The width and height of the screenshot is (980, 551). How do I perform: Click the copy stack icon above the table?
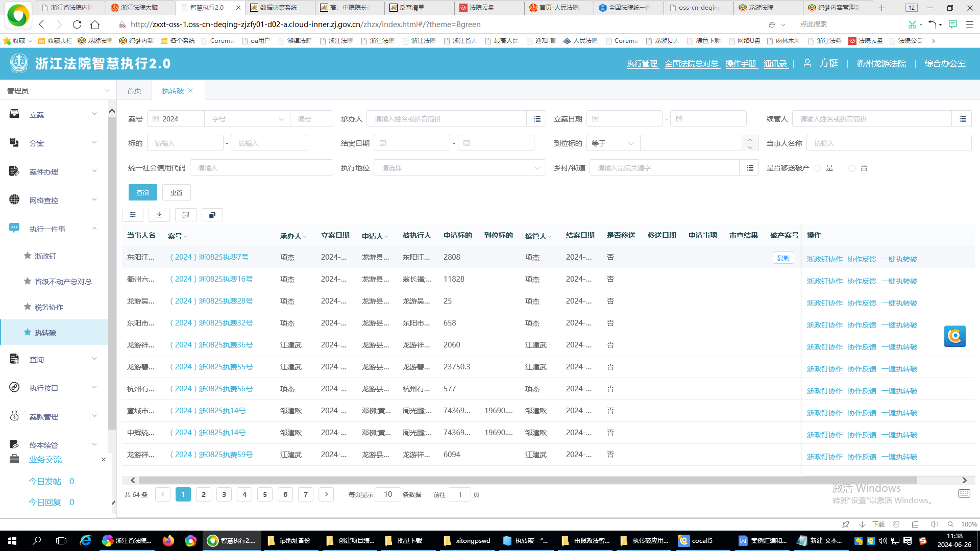(x=212, y=215)
